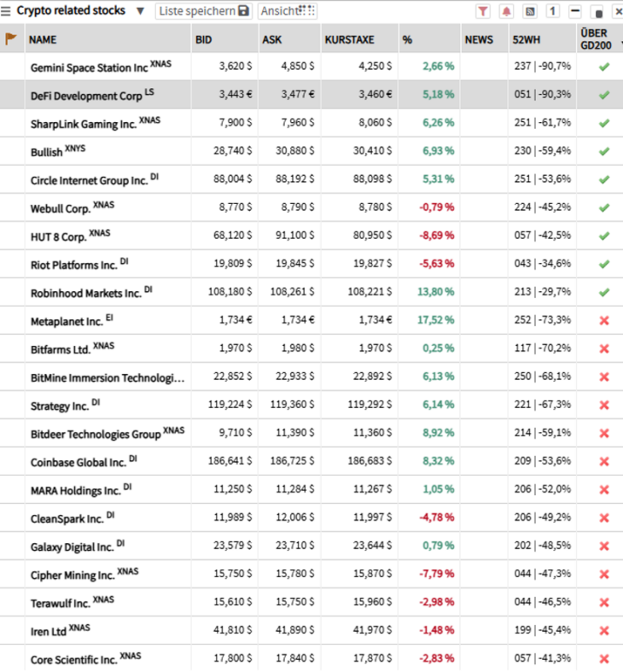Click Strategy Inc. ask price 119,360 $

(292, 405)
